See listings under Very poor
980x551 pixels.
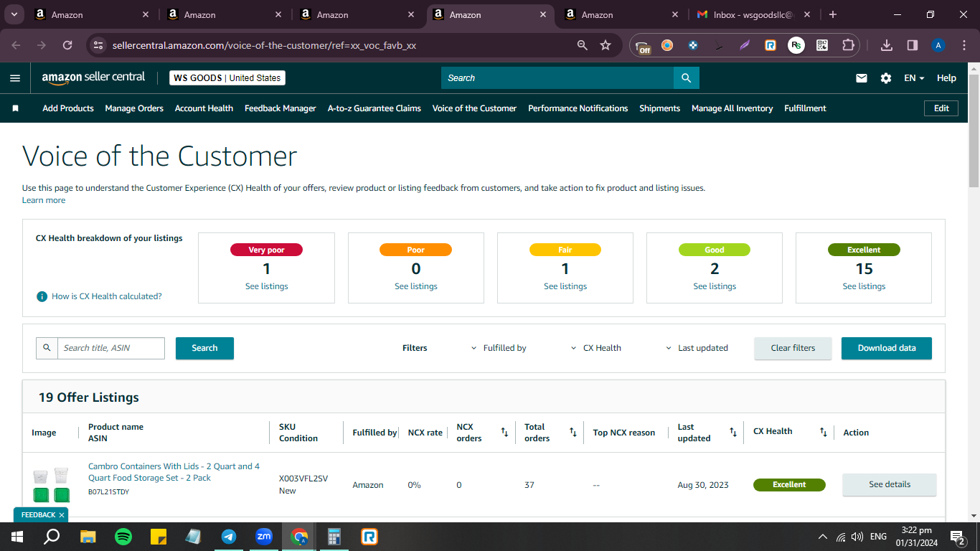click(x=266, y=286)
